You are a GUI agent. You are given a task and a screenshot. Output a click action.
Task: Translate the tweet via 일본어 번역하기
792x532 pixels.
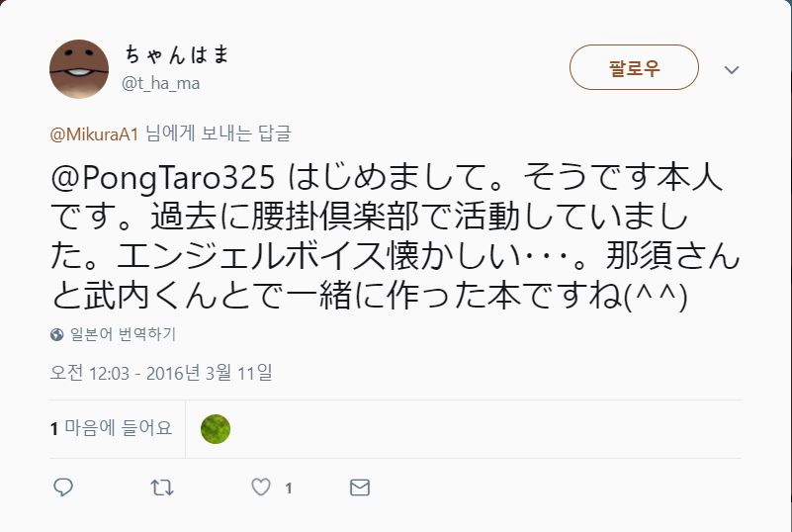pos(123,334)
